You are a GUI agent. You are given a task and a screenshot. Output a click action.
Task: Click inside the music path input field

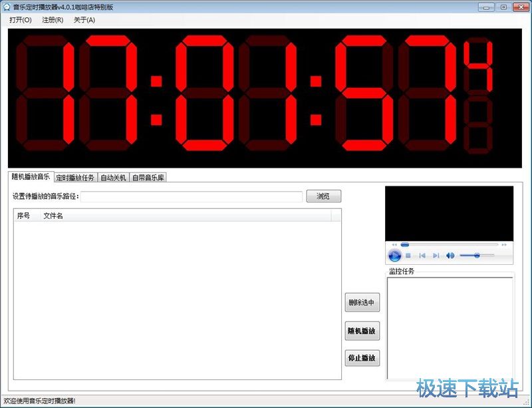tap(193, 196)
